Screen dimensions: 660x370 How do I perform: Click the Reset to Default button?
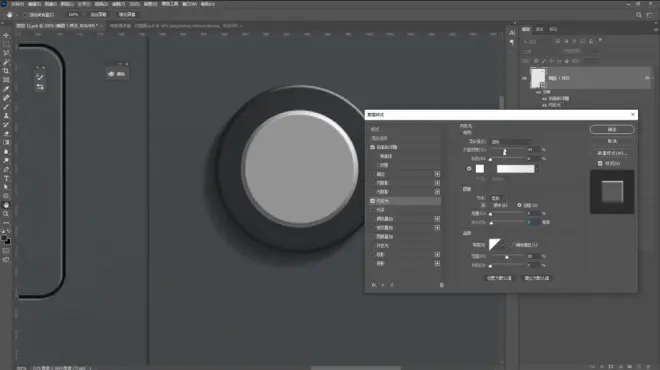[x=537, y=278]
